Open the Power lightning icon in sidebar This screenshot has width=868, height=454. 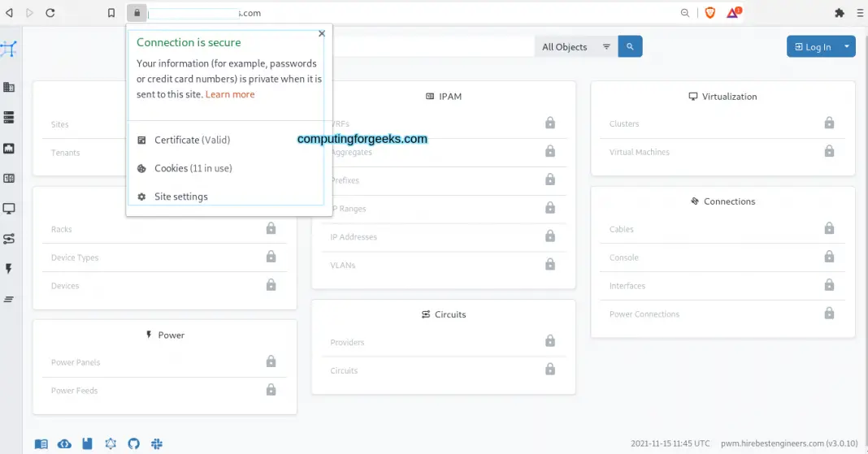9,269
